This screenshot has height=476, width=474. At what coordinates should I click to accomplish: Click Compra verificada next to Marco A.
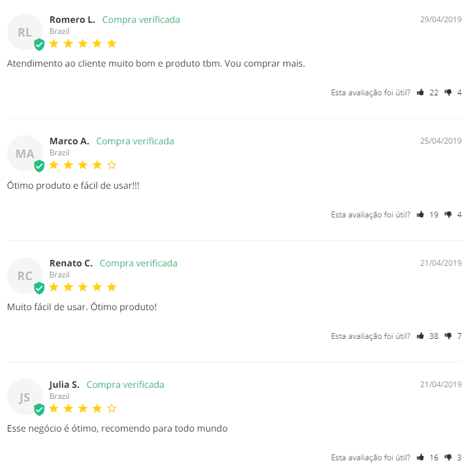tap(135, 141)
